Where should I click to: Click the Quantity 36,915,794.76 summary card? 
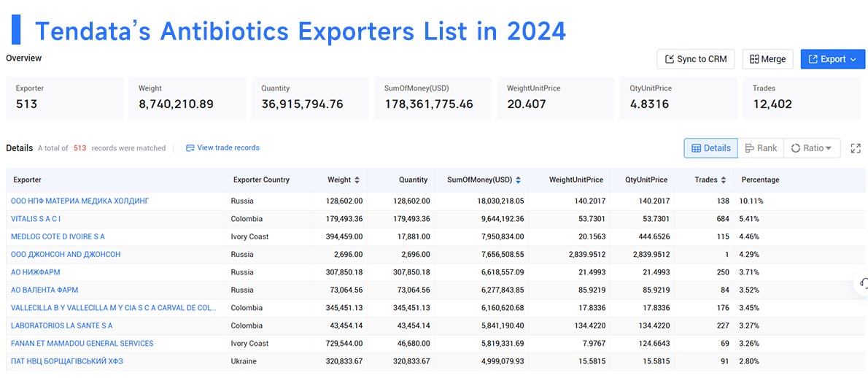(311, 98)
